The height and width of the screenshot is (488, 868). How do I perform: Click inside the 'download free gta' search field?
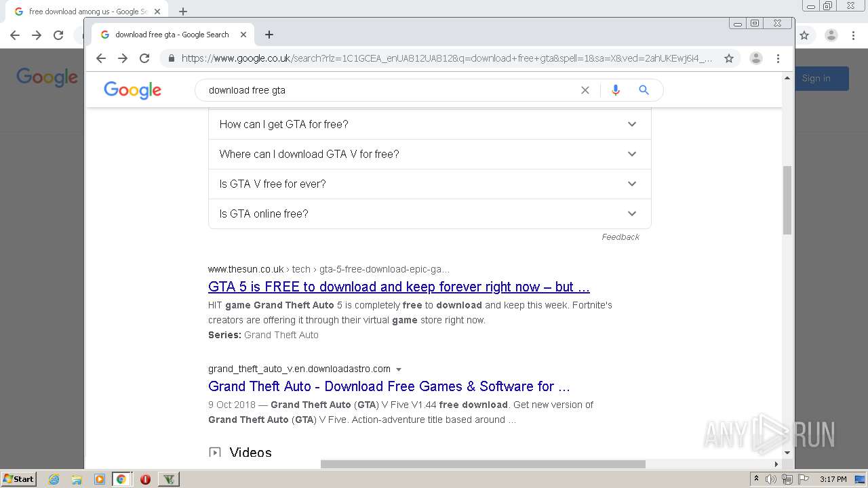387,90
